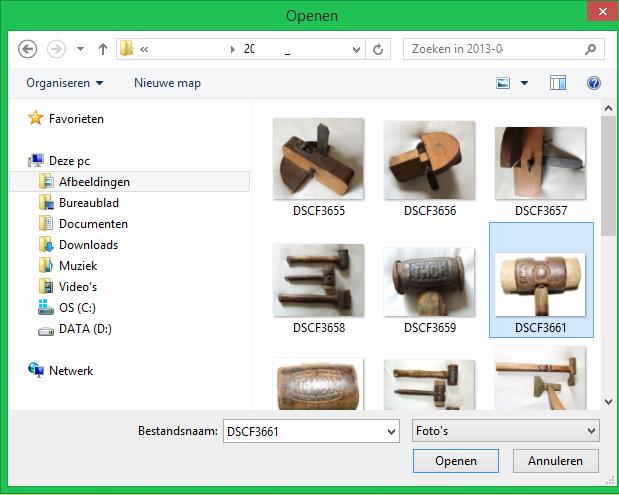Viewport: 619px width, 495px height.
Task: Select the DSCF3661 mallet thumbnail
Action: tap(540, 284)
